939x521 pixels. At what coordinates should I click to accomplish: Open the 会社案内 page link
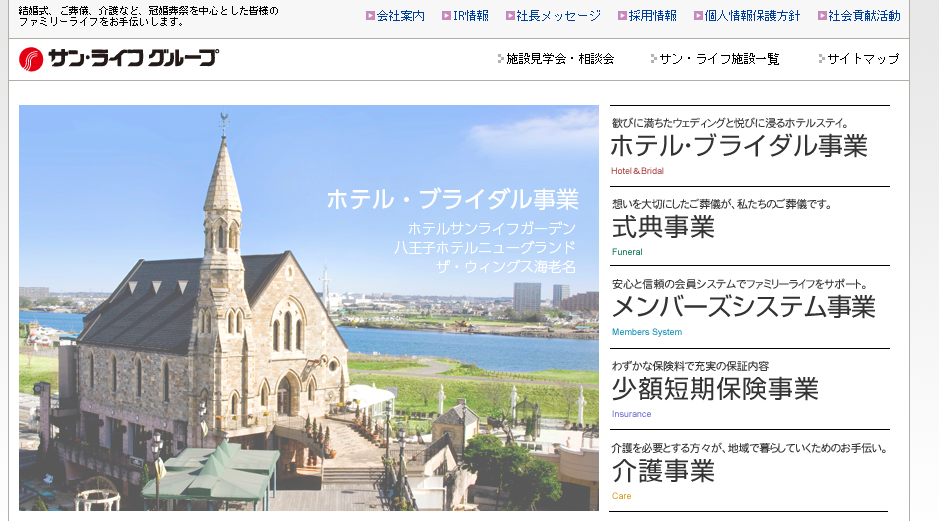pos(400,16)
